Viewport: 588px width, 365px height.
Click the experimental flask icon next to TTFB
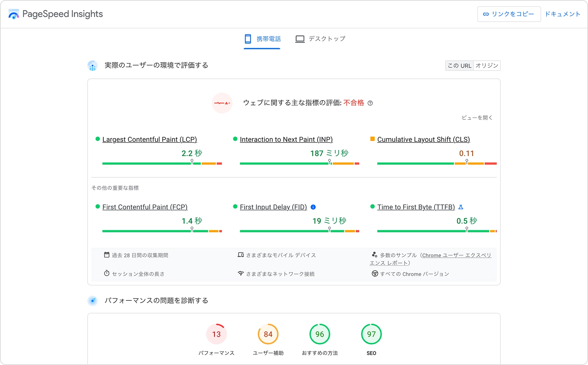point(461,207)
